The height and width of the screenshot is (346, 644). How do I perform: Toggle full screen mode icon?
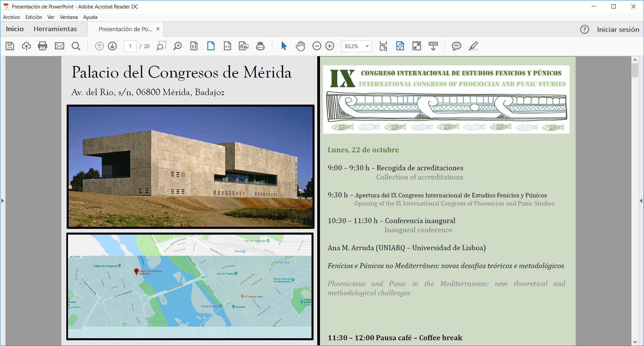417,46
